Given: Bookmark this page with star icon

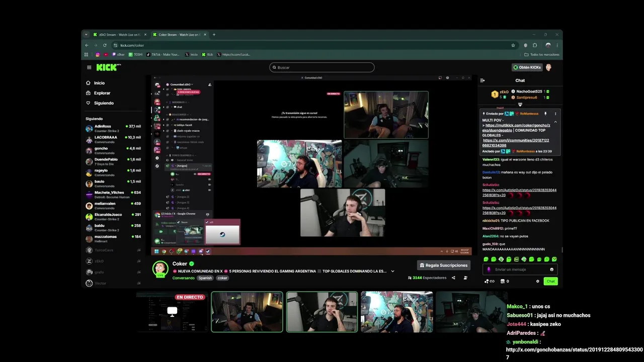Looking at the screenshot, I should point(513,45).
